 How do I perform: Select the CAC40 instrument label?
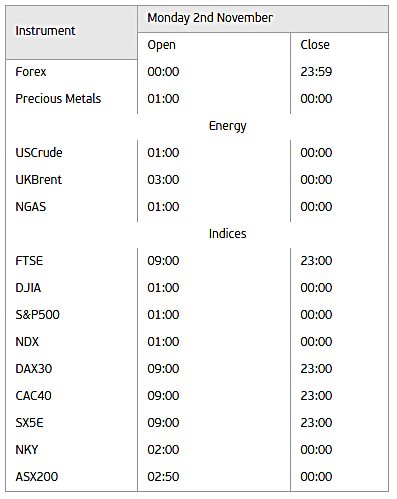click(33, 396)
